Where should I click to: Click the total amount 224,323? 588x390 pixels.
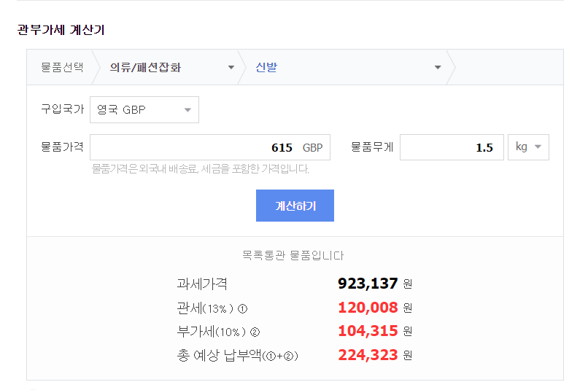367,356
